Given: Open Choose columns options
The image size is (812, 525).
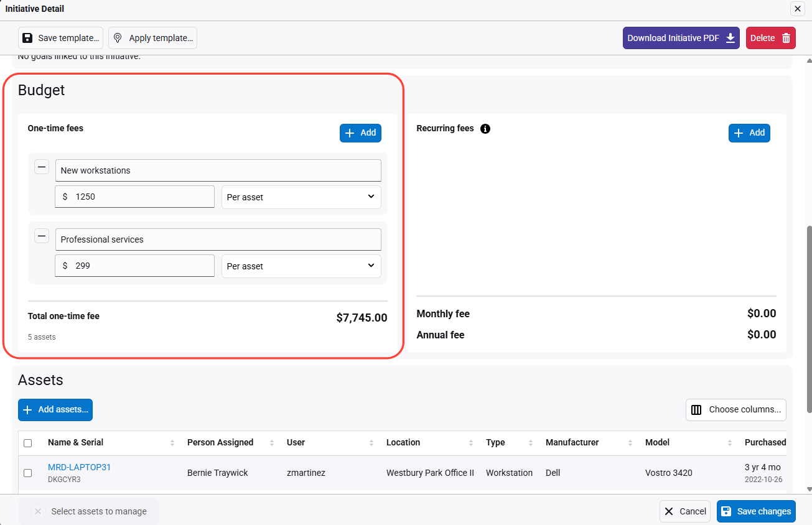Looking at the screenshot, I should [736, 409].
